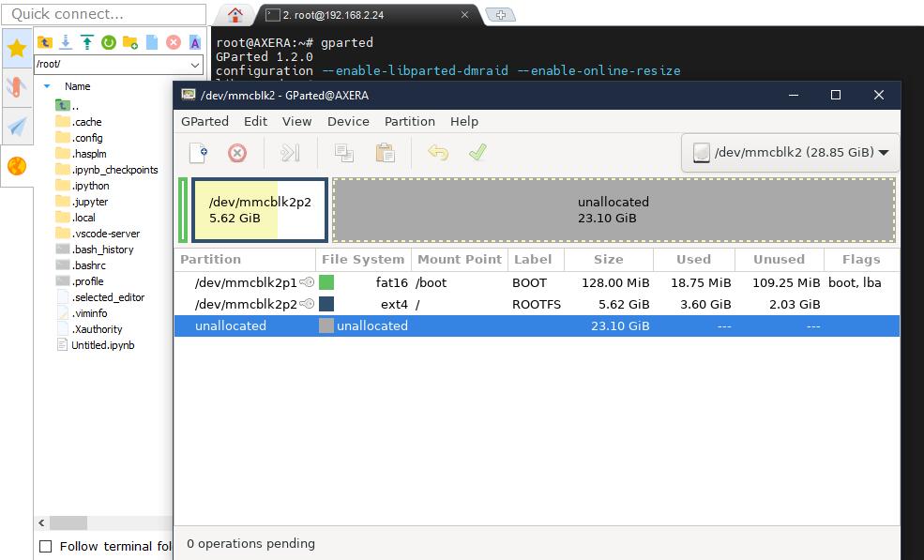924x560 pixels.
Task: Click the green fat16 color swatch
Action: tap(326, 282)
